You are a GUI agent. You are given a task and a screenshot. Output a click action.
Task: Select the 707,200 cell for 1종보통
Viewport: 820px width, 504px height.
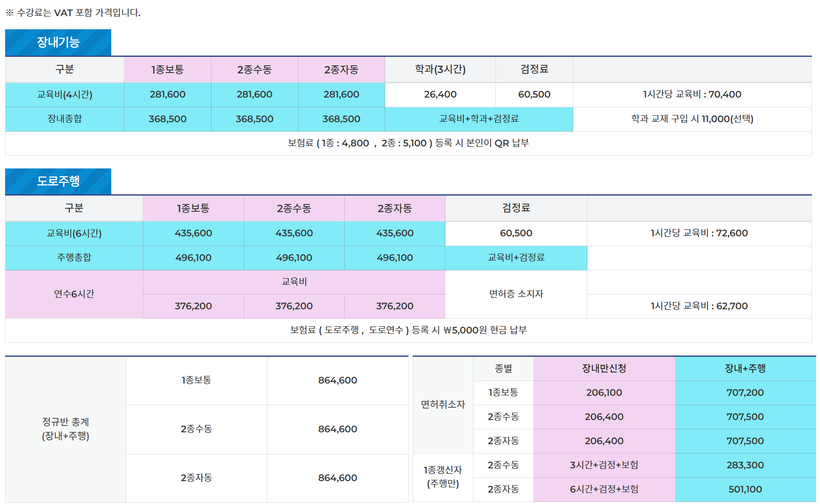point(744,393)
